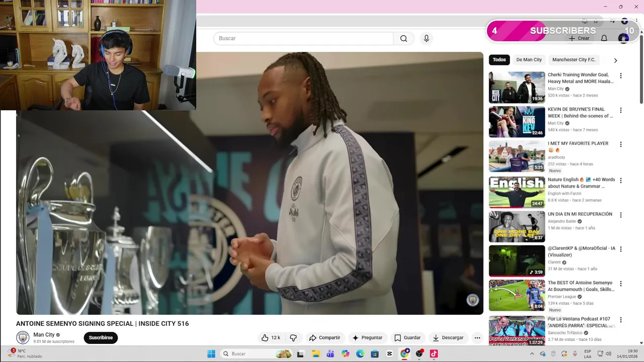
Task: Open KEVIN DE BRUYNE'S FINAL WEEK title
Action: point(580,113)
